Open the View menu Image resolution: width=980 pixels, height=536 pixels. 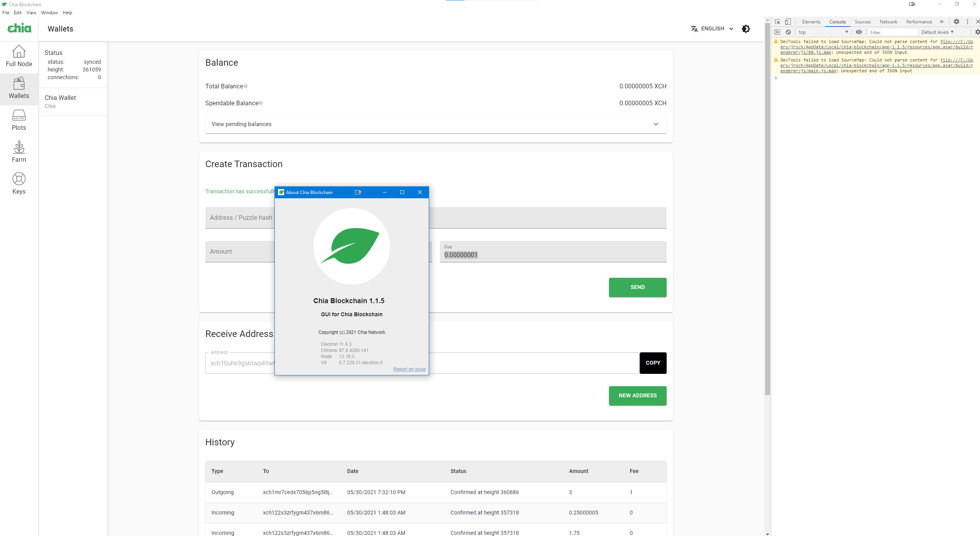(x=31, y=13)
